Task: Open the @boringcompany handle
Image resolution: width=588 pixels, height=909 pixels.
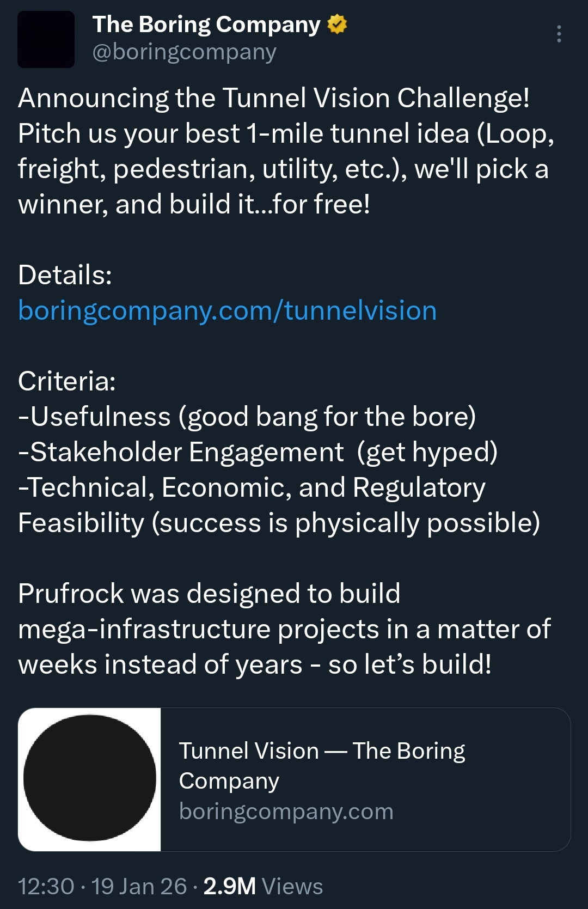Action: coord(185,52)
